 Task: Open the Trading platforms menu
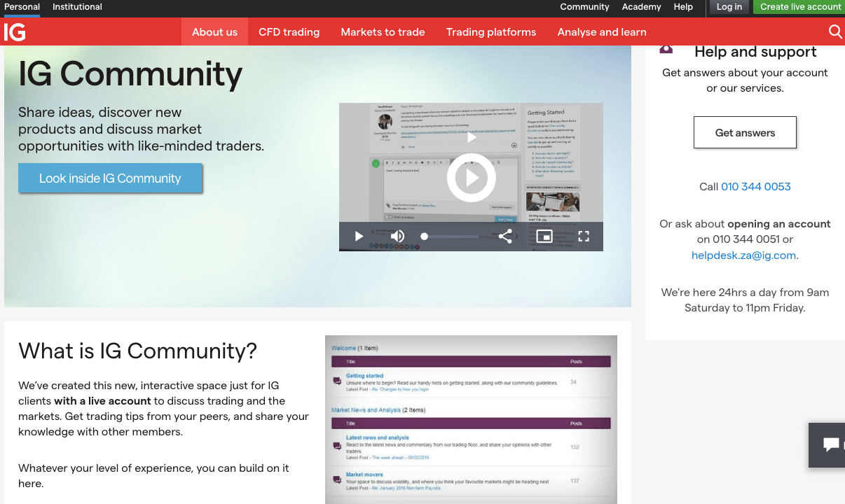point(491,32)
